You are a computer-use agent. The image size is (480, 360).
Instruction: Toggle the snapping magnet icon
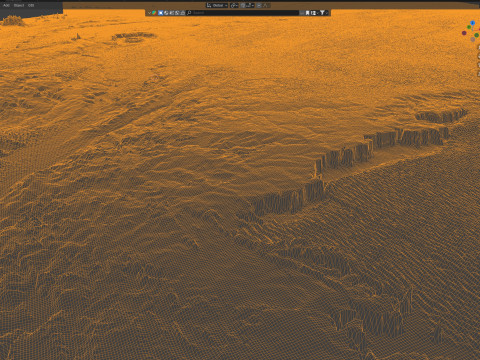click(x=243, y=5)
